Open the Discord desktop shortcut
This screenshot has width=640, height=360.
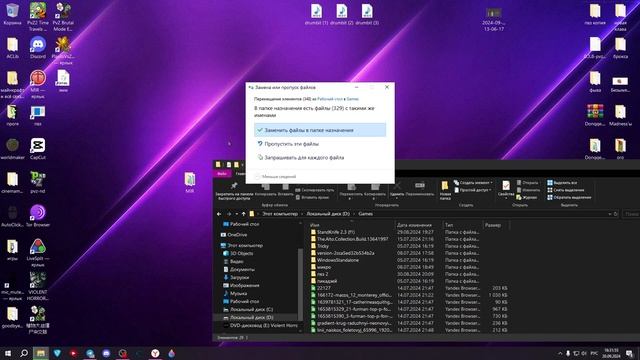tap(38, 47)
